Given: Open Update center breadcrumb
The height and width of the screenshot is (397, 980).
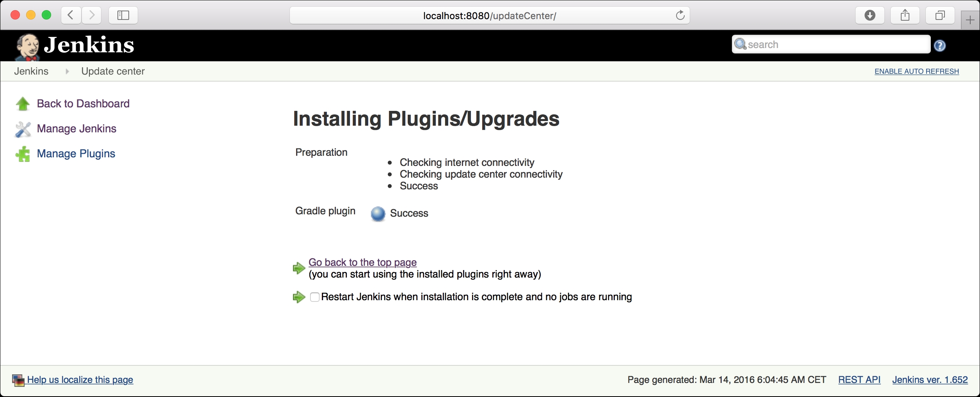Looking at the screenshot, I should click(x=113, y=71).
